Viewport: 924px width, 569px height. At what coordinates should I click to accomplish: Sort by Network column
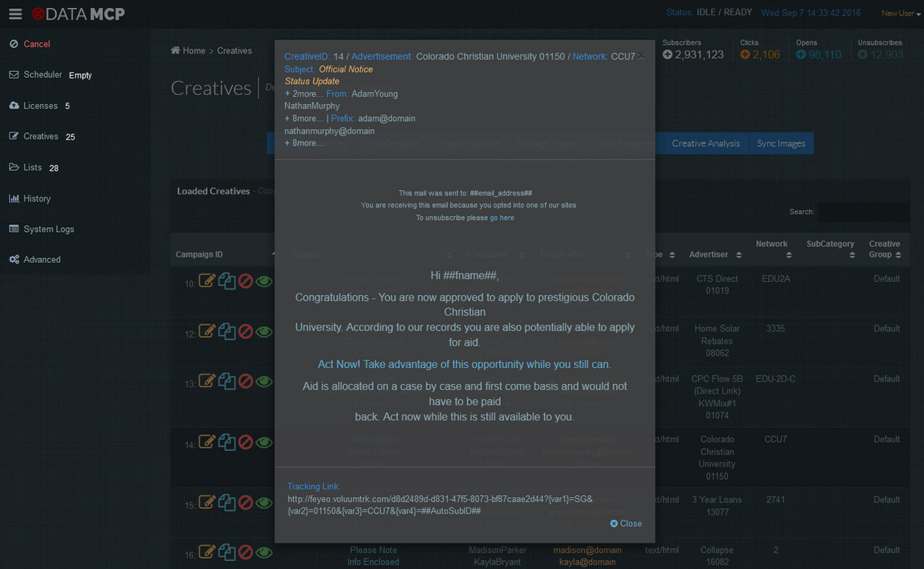[x=775, y=249]
